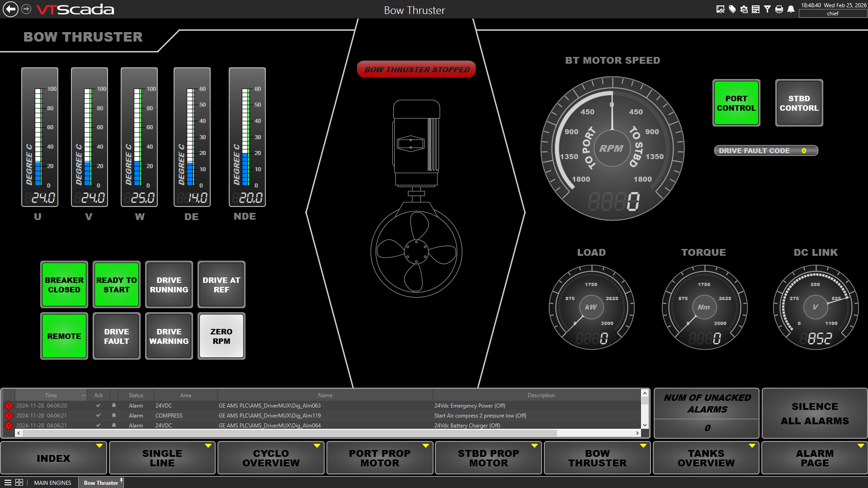This screenshot has height=488, width=868.
Task: Click the printer icon in title bar
Action: click(779, 9)
